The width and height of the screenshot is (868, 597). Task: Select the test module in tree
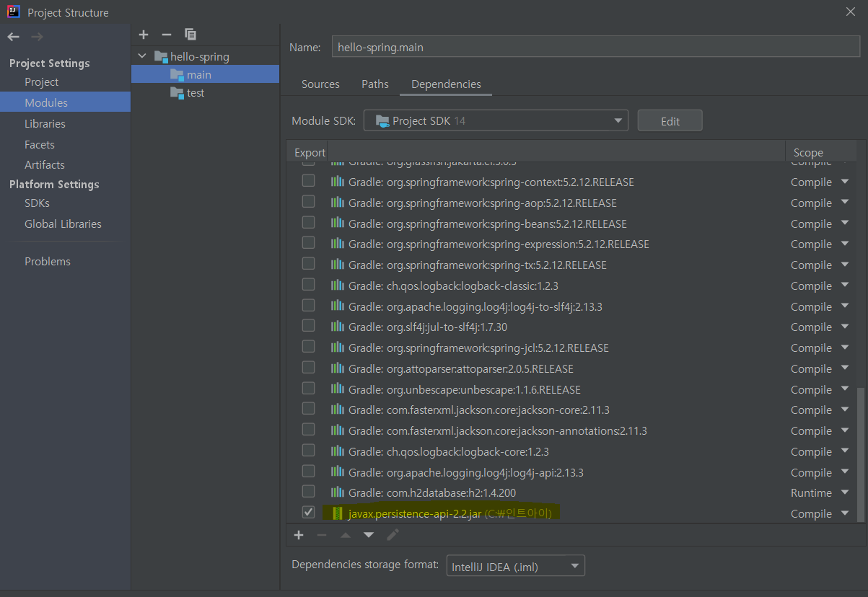(205, 93)
